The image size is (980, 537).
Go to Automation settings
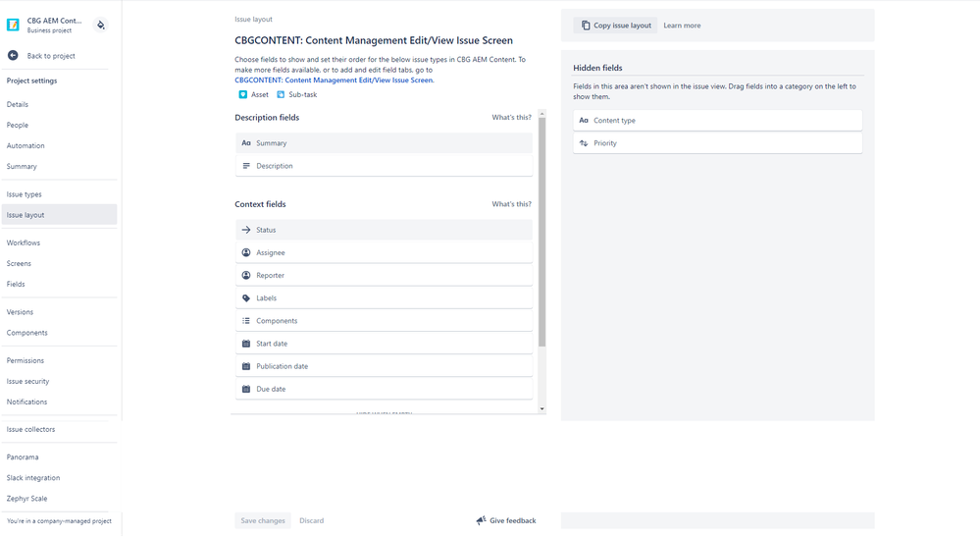(x=26, y=145)
